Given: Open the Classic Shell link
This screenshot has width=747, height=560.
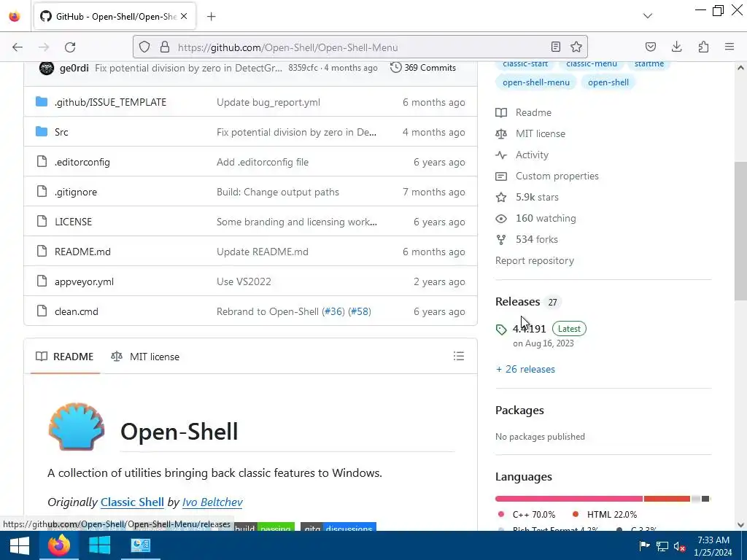Looking at the screenshot, I should tap(132, 502).
